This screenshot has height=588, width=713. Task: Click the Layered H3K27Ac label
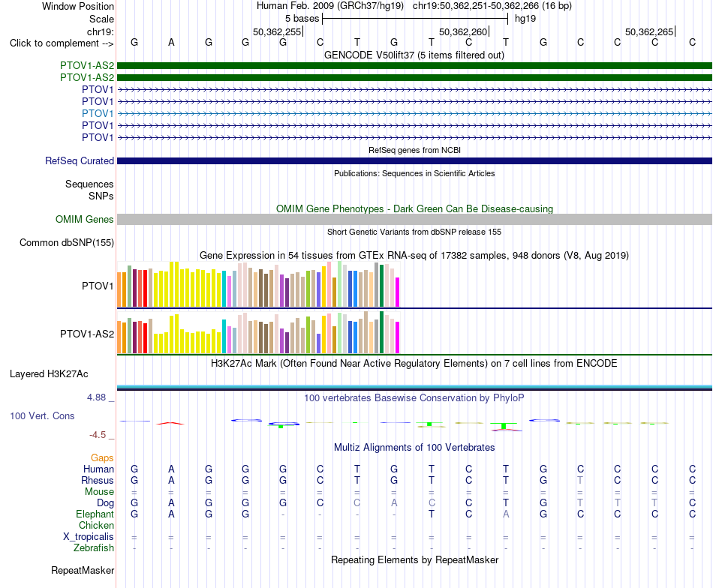(49, 374)
